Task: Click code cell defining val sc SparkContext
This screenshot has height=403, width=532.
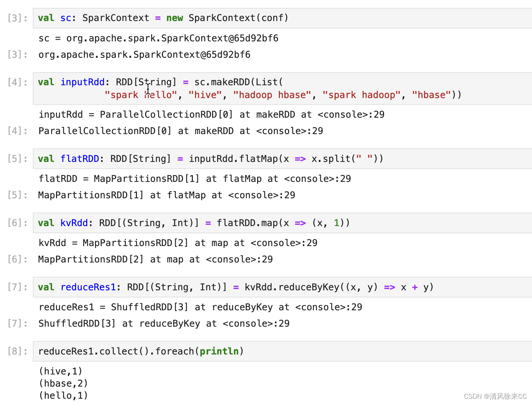Action: [x=282, y=18]
